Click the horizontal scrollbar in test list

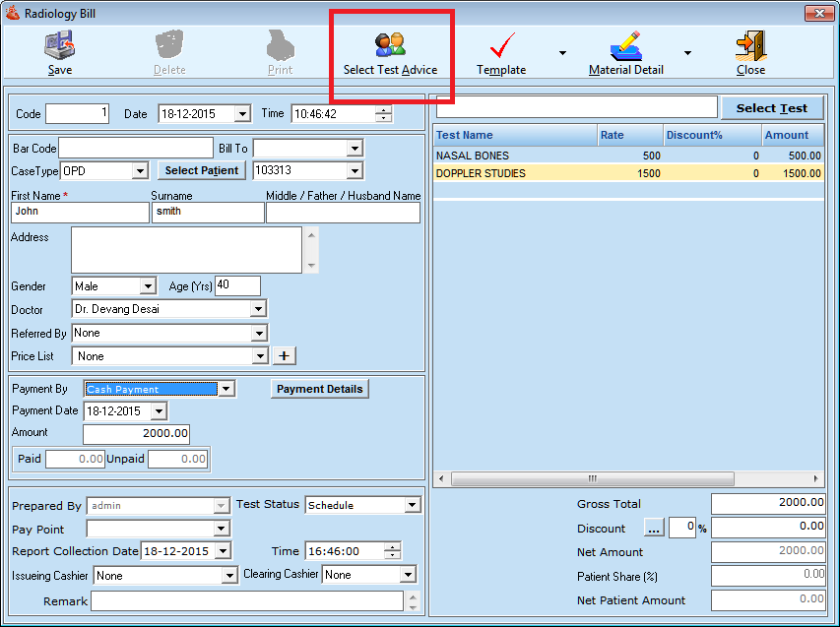[628, 478]
